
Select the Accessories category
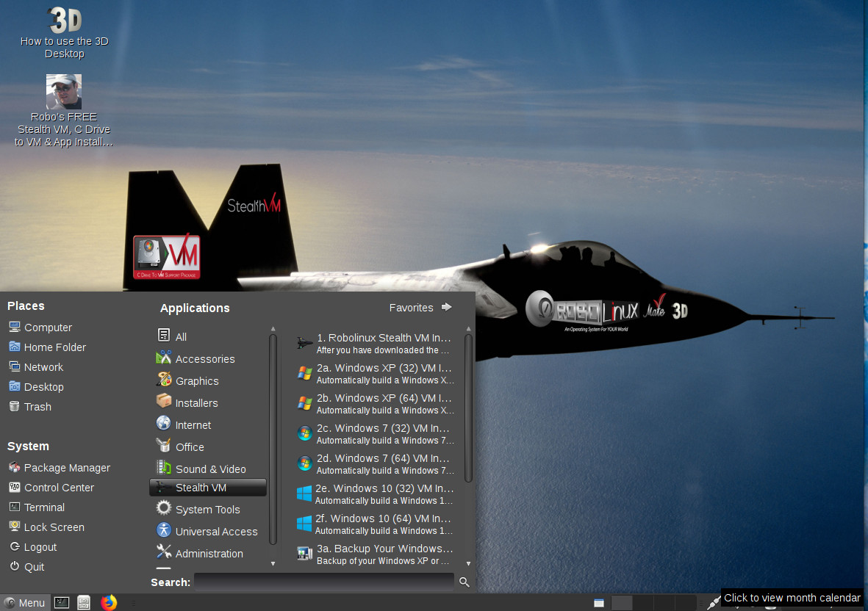pos(208,358)
